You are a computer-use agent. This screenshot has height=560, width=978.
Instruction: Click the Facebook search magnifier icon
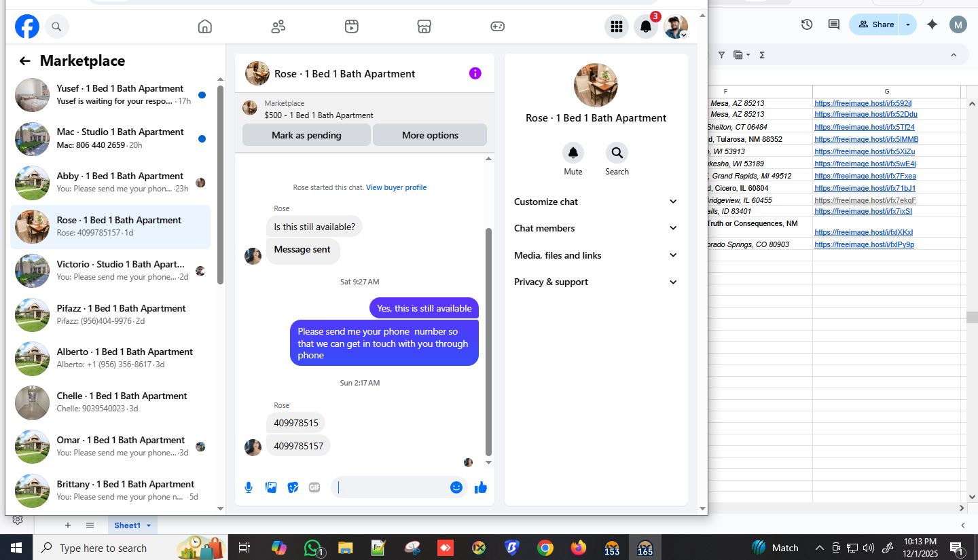57,26
